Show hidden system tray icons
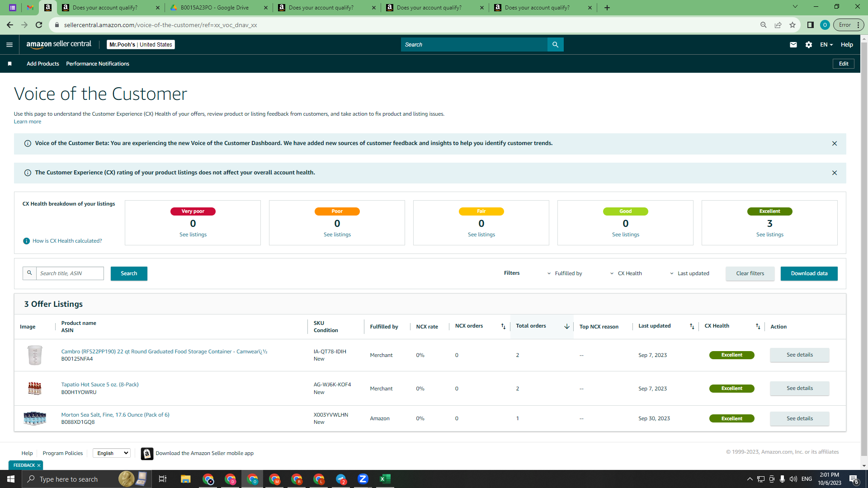 (x=750, y=479)
